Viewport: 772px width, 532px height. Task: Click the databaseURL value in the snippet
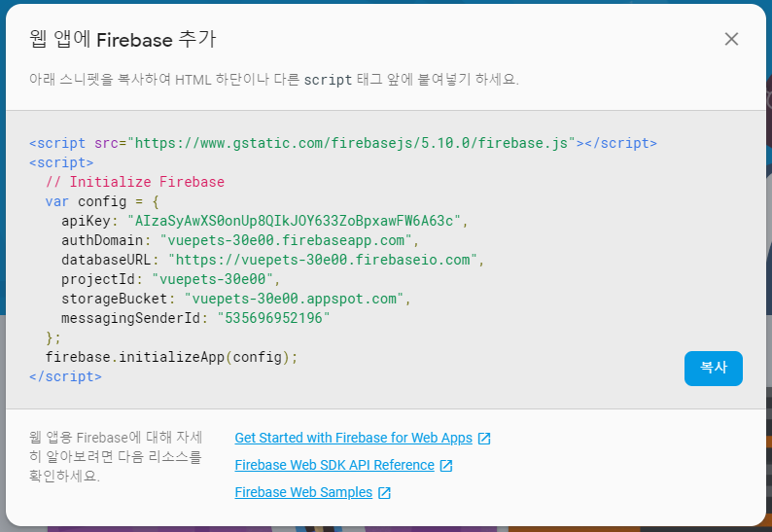tap(323, 260)
